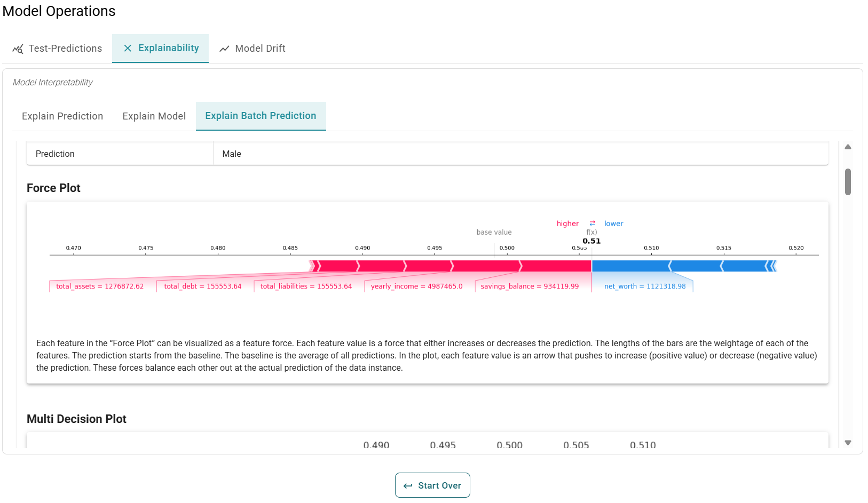Image resolution: width=868 pixels, height=503 pixels.
Task: Go to the Explain Model sub-tab
Action: [154, 116]
